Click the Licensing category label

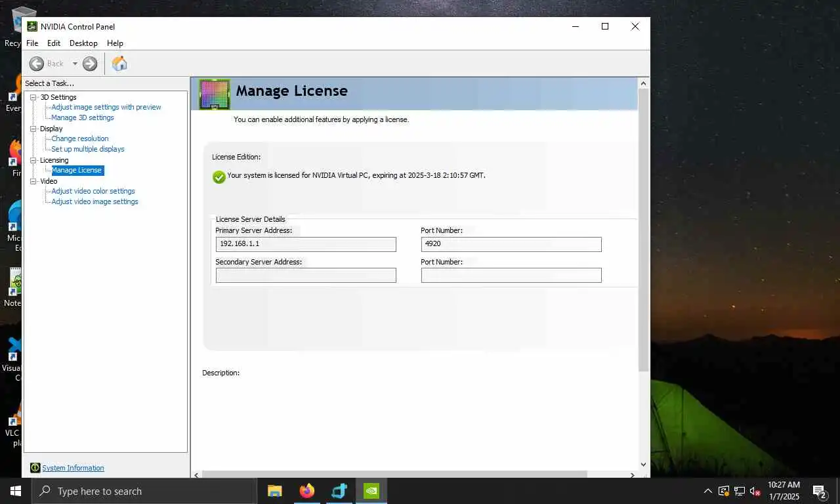click(54, 160)
